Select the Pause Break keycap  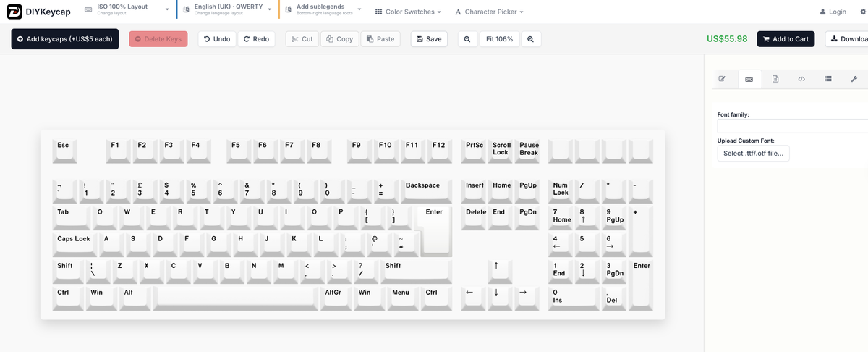coord(529,151)
